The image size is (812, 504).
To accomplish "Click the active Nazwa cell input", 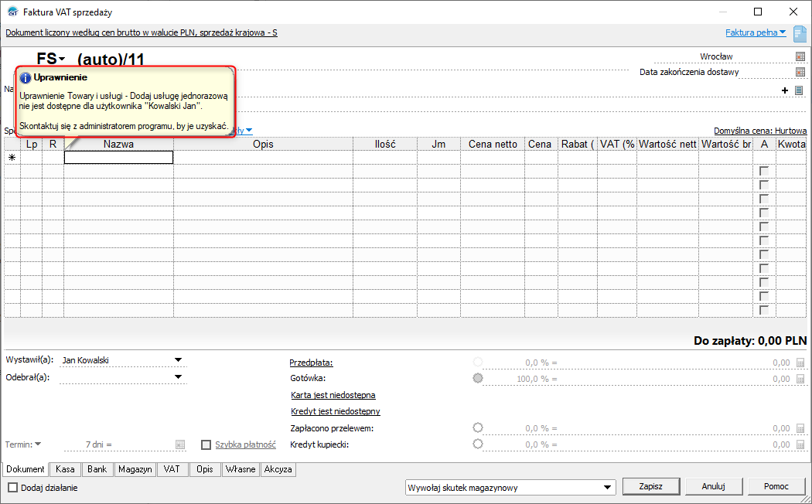I will point(118,157).
